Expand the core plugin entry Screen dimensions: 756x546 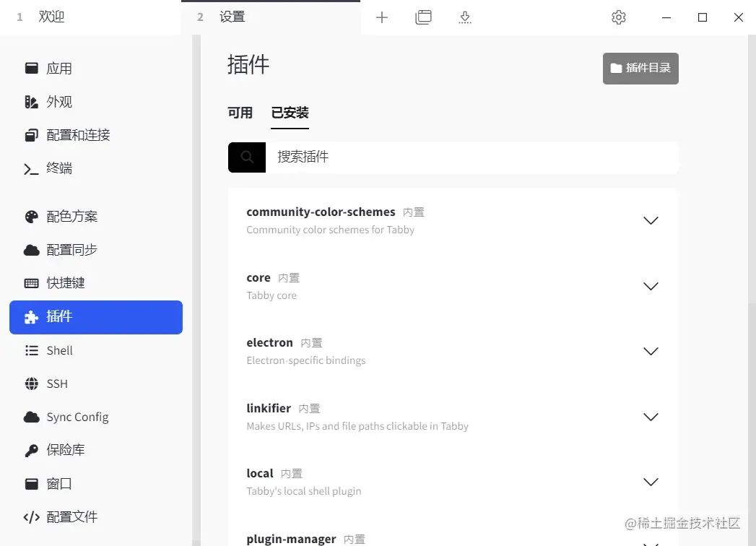click(x=651, y=286)
